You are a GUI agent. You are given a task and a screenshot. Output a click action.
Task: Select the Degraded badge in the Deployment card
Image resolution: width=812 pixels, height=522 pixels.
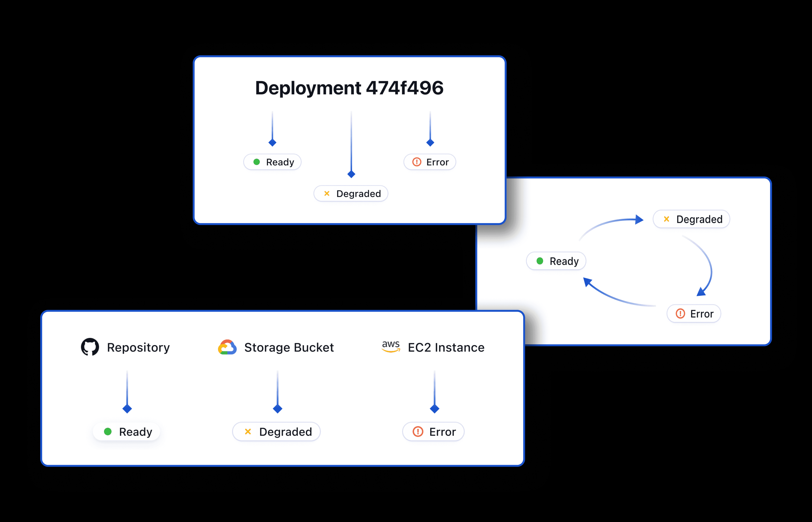tap(351, 194)
